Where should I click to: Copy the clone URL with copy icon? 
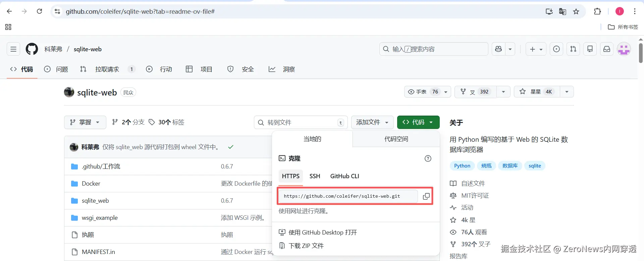click(x=426, y=196)
